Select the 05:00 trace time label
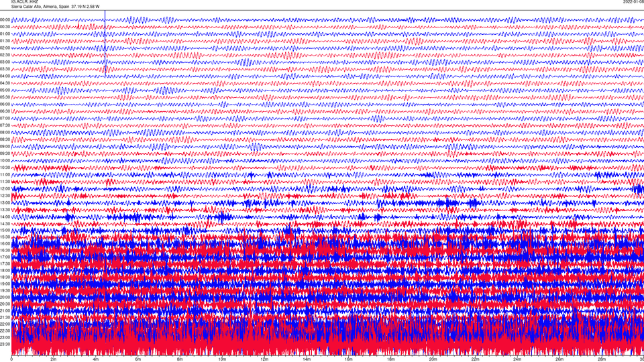This screenshot has height=362, width=644. 5,90
